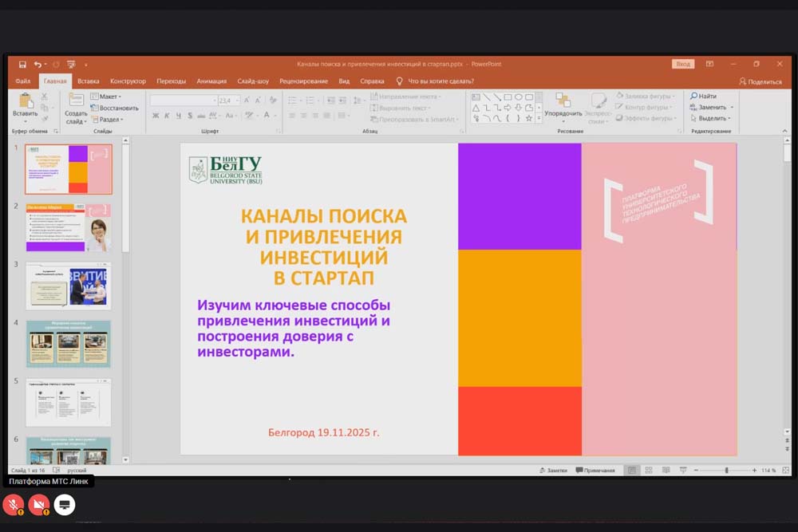Turn on the camera in MTS Link

[x=38, y=504]
